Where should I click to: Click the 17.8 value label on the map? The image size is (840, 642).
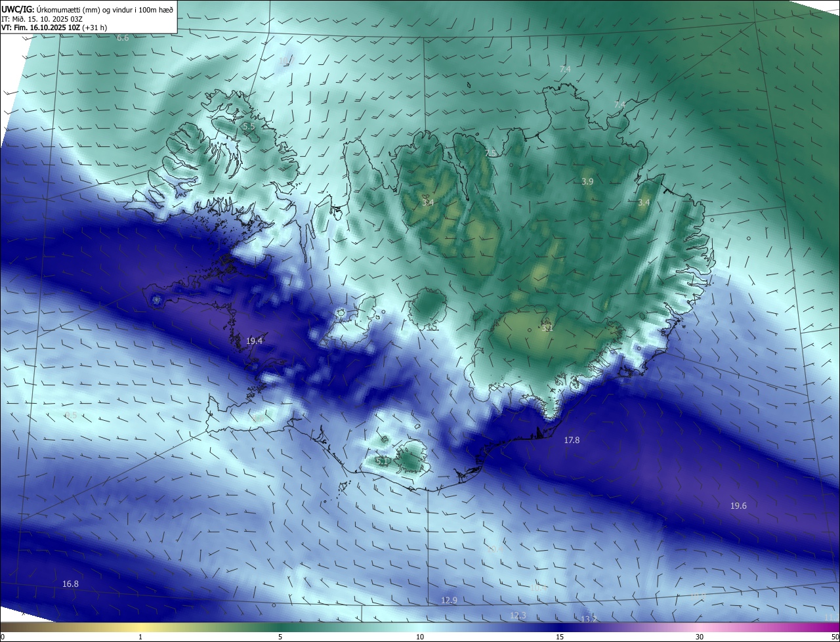[572, 440]
